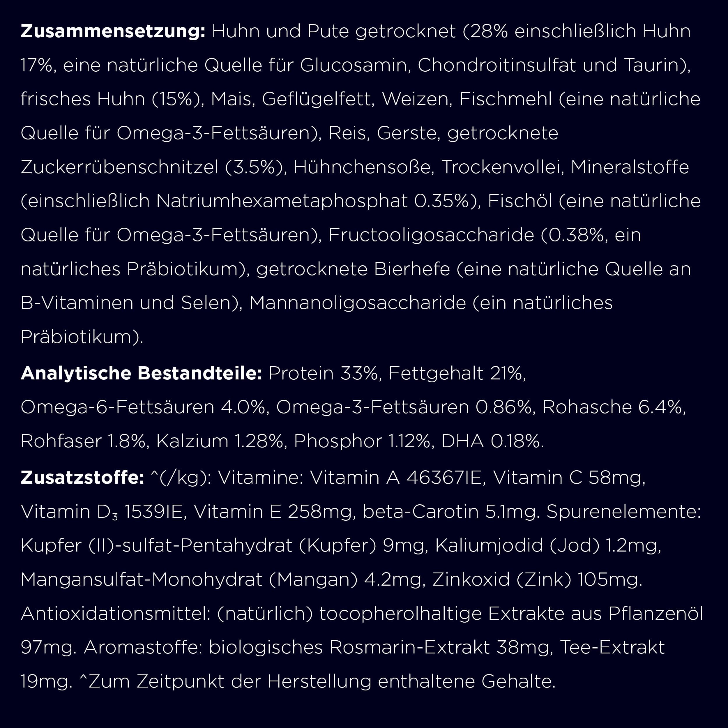The image size is (728, 728).
Task: Click 'Omega-6-Fettsäuren 4.0%' text
Action: point(143,407)
